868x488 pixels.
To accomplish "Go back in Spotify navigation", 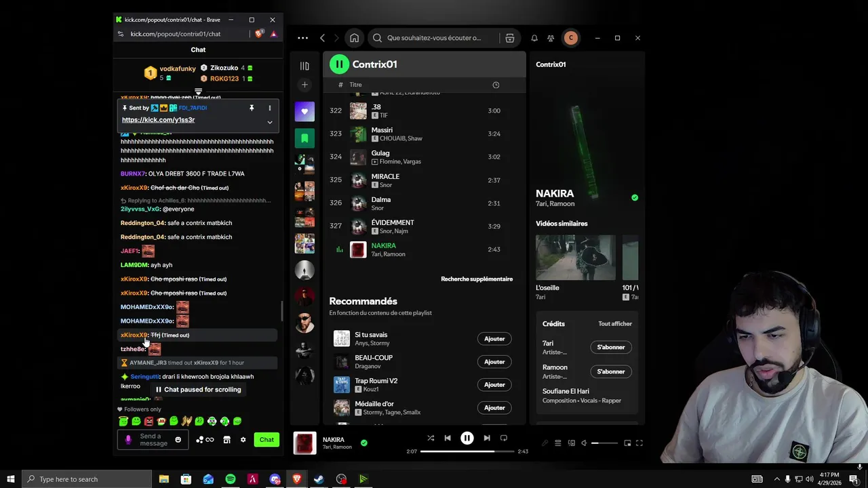I will click(323, 38).
